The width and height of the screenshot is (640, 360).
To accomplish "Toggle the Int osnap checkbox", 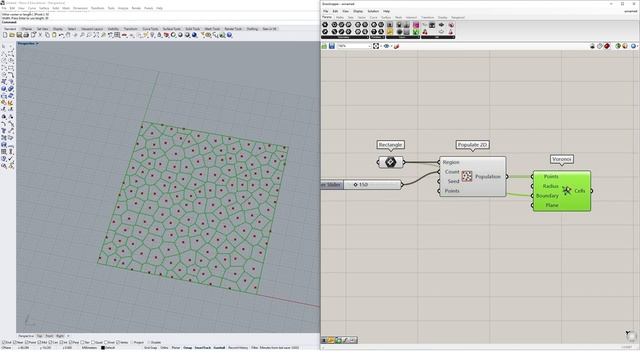I will click(60, 342).
